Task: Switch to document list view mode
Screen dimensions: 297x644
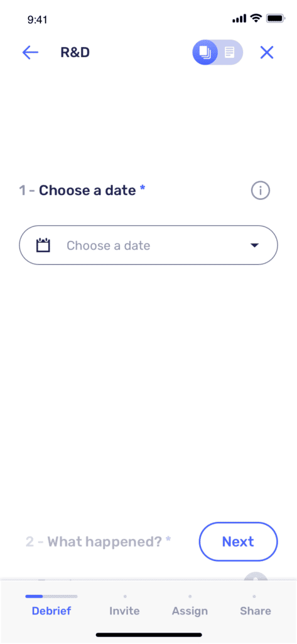Action: pyautogui.click(x=230, y=53)
